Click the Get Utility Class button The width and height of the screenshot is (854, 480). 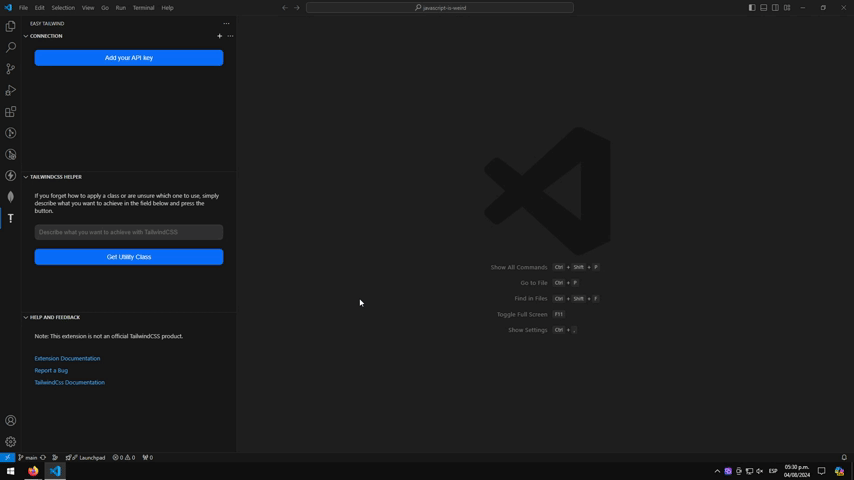129,257
